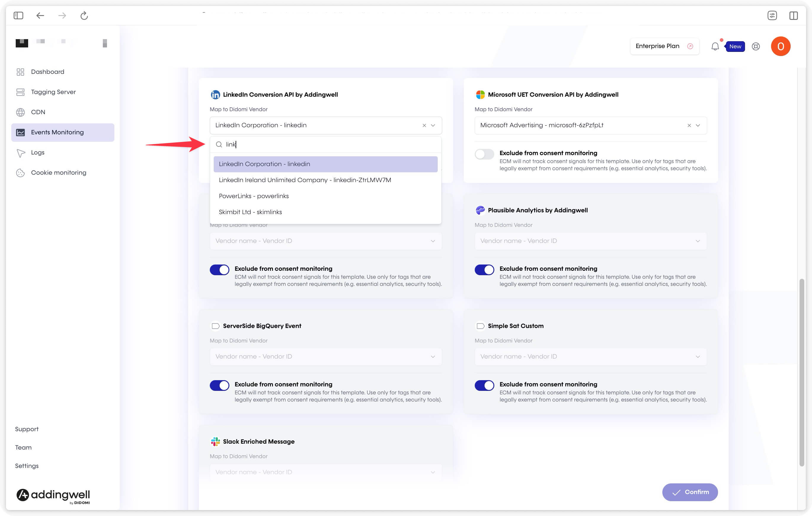Open vendor dropdown below the search results list
Screen dimensions: 812x516
point(326,241)
